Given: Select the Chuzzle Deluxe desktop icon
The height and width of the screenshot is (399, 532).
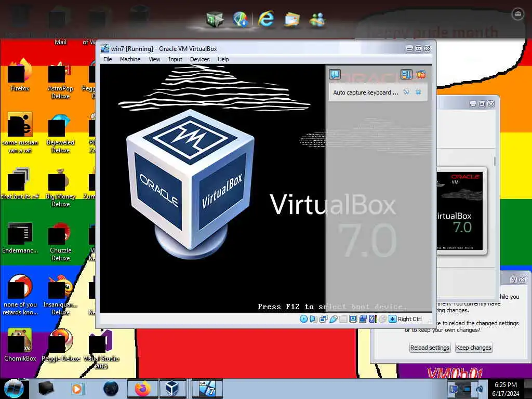Looking at the screenshot, I should point(60,241).
